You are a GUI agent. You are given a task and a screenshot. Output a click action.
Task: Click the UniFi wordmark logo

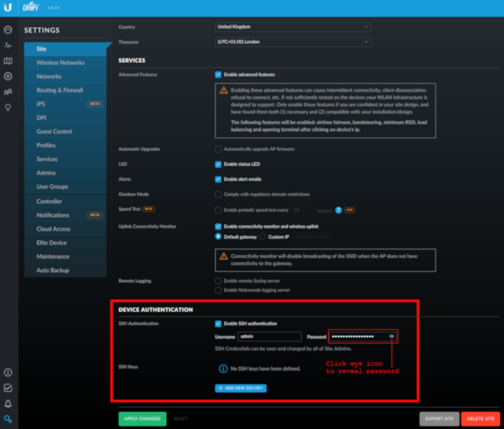tap(31, 7)
